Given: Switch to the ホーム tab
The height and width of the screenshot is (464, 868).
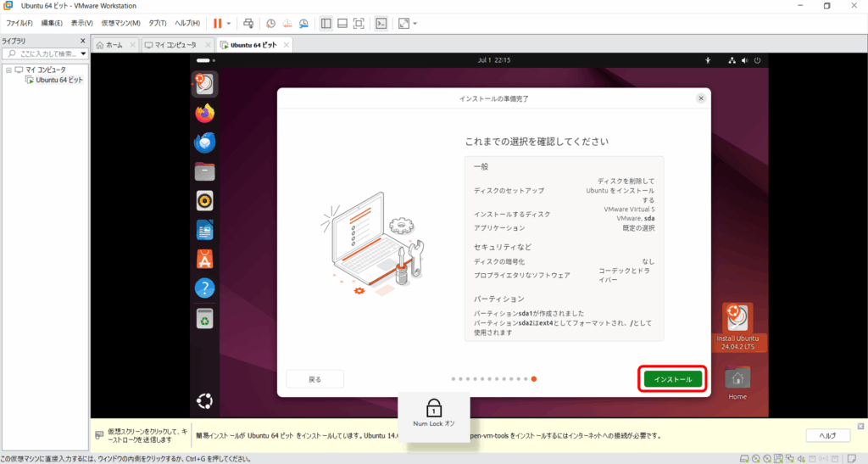Looking at the screenshot, I should click(x=114, y=45).
